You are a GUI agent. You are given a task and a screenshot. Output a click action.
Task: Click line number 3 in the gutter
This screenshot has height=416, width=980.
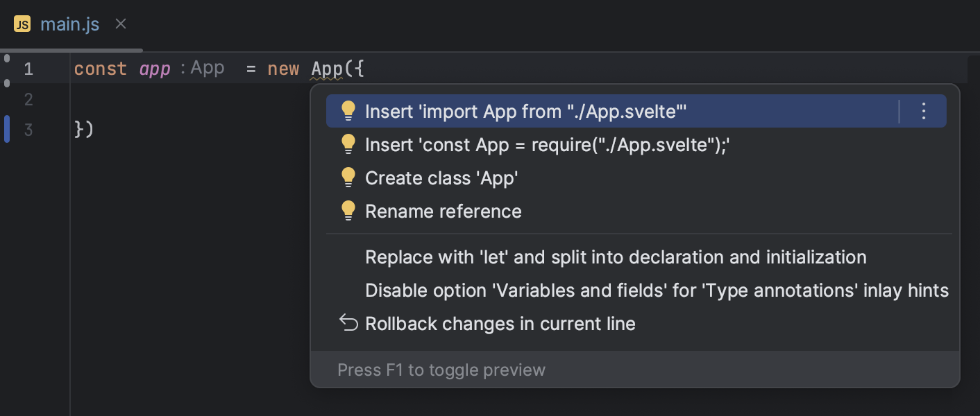tap(28, 130)
